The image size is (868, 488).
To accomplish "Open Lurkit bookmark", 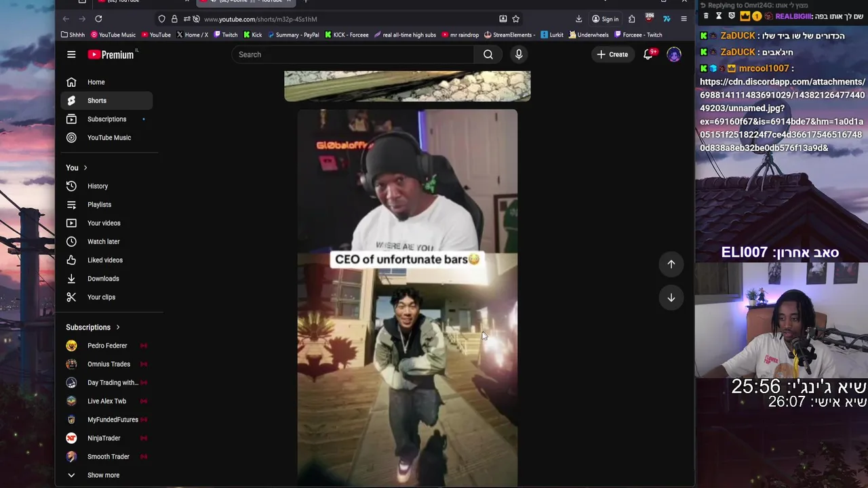I will pos(552,35).
